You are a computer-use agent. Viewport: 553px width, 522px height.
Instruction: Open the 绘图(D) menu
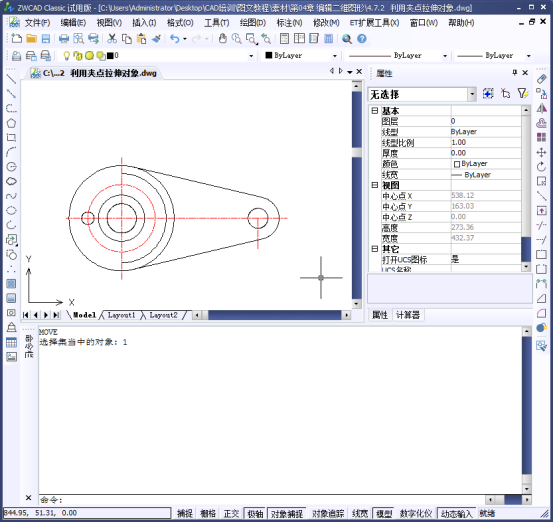pos(253,23)
